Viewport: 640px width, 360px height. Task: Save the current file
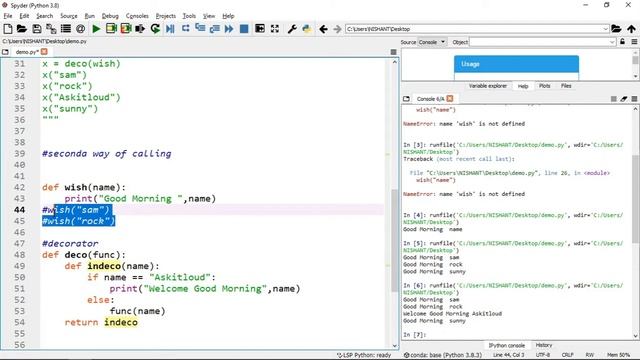pos(37,29)
